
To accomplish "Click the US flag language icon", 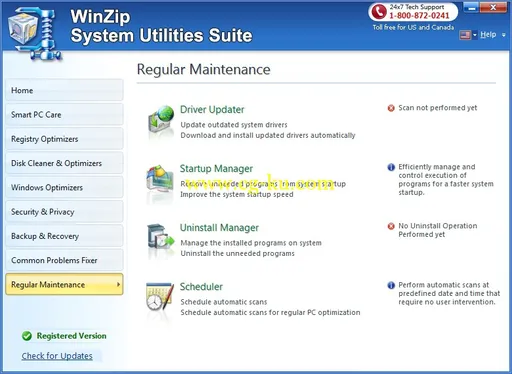I will click(x=465, y=35).
